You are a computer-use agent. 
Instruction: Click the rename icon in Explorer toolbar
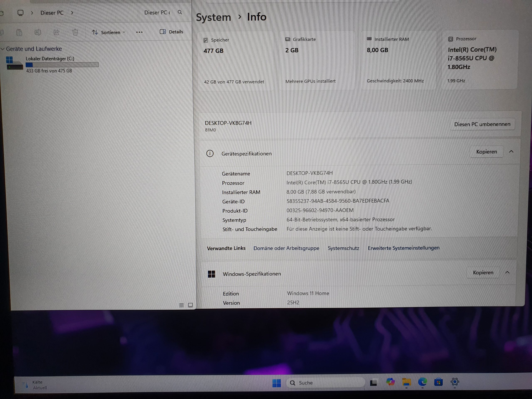38,32
